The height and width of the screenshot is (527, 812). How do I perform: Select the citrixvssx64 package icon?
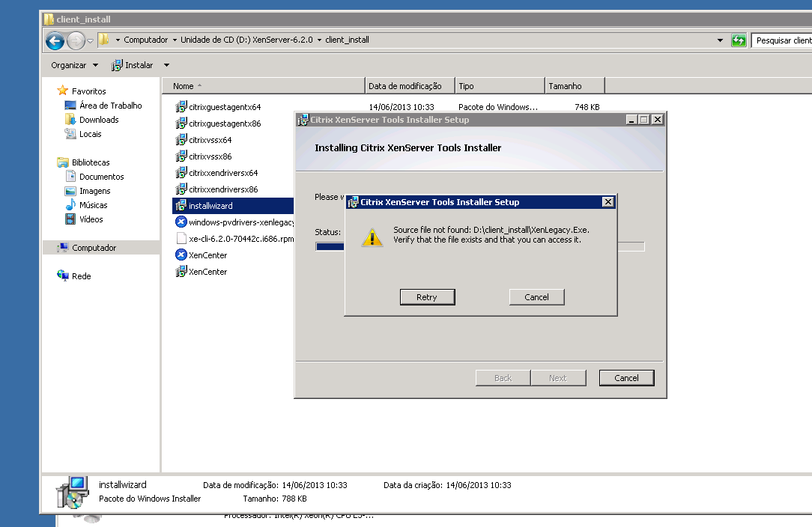pyautogui.click(x=181, y=140)
